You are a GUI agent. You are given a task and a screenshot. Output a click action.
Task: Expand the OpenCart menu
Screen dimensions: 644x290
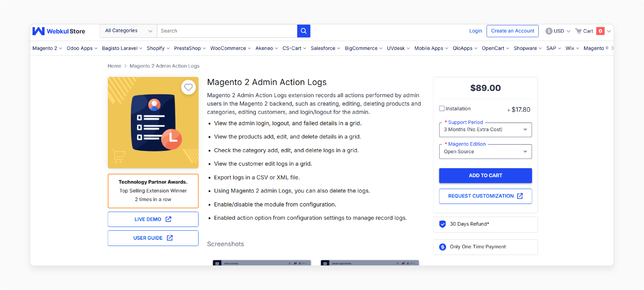[495, 48]
